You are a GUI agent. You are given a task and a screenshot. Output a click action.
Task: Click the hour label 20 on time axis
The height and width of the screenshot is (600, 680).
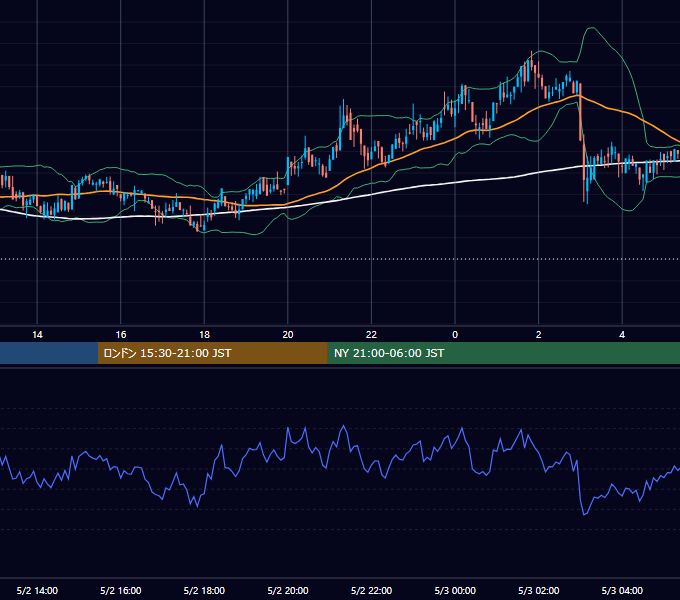tap(288, 335)
